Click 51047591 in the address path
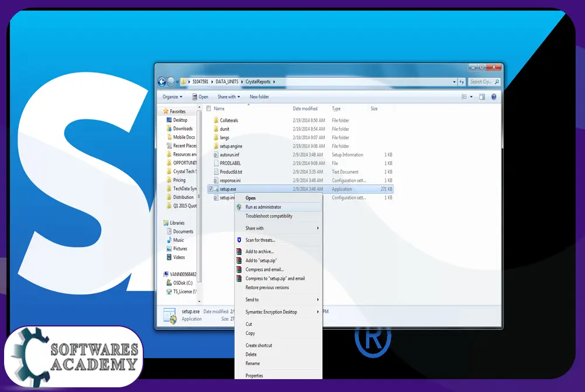Screen dimensions: 585x392 point(200,82)
